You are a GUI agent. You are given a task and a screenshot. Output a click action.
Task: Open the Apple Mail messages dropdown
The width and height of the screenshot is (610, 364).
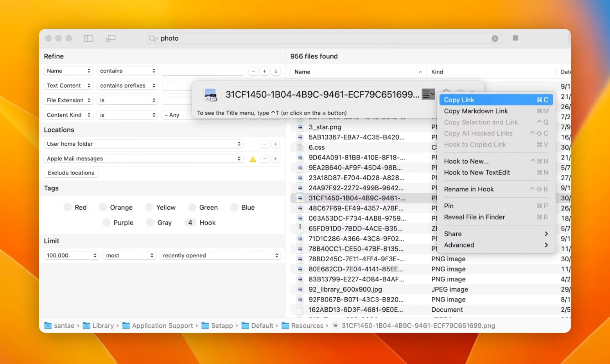[x=144, y=159]
